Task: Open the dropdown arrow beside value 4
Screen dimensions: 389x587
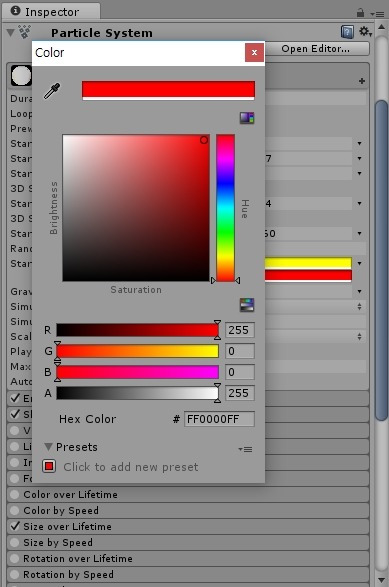Action: click(x=359, y=203)
